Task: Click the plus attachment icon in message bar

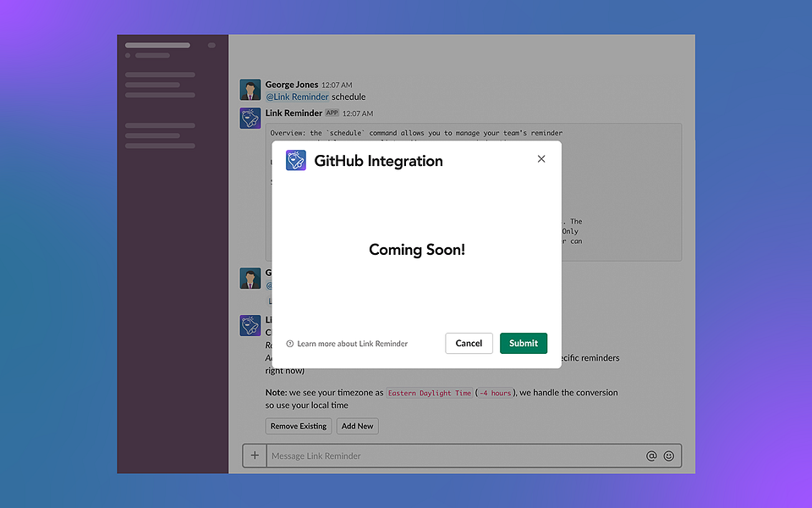Action: click(255, 456)
